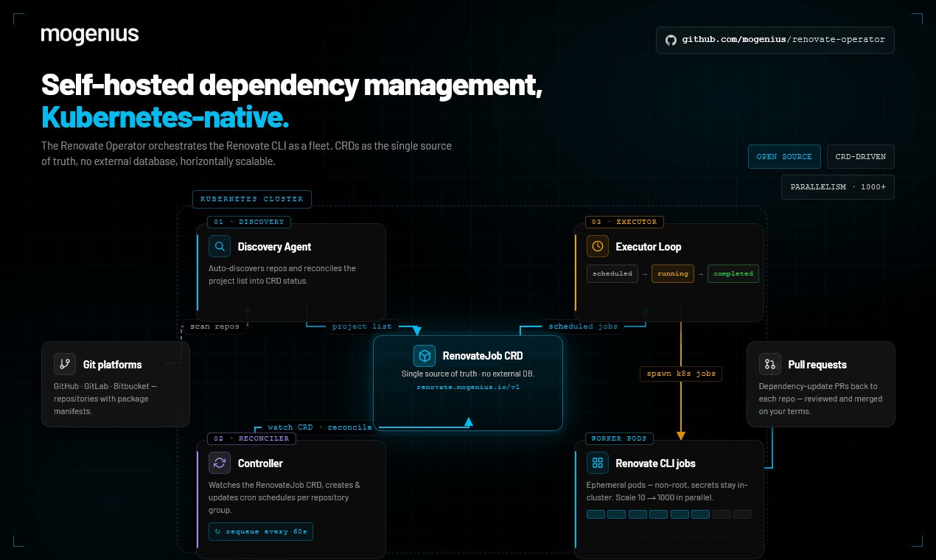Click the mogenius logo

(90, 35)
